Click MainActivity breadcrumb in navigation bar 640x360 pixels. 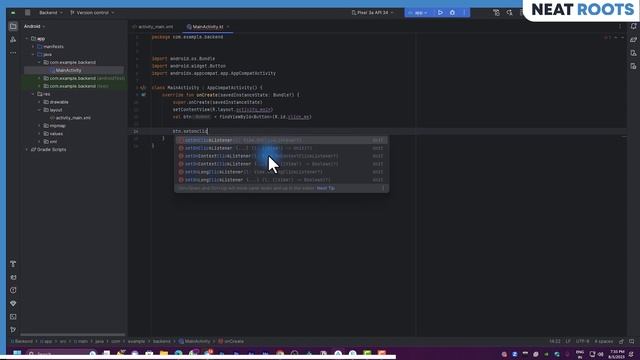coord(195,341)
